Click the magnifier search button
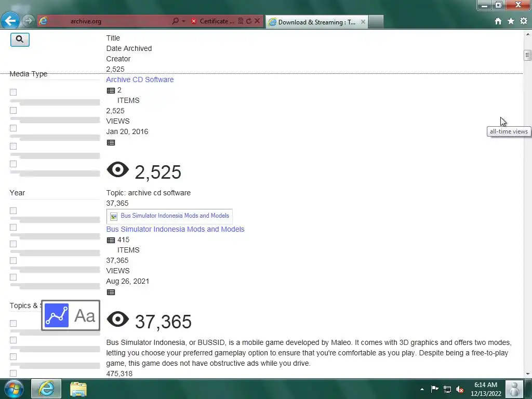The image size is (532, 399). (20, 39)
